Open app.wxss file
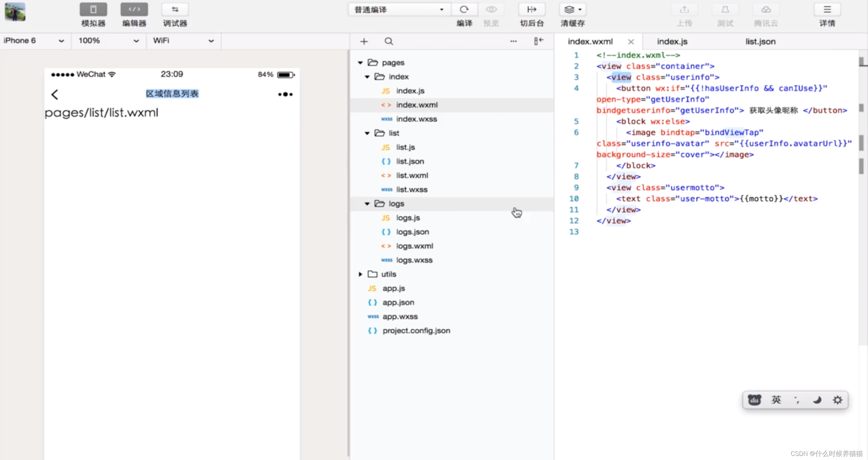868x460 pixels. pos(452,317)
